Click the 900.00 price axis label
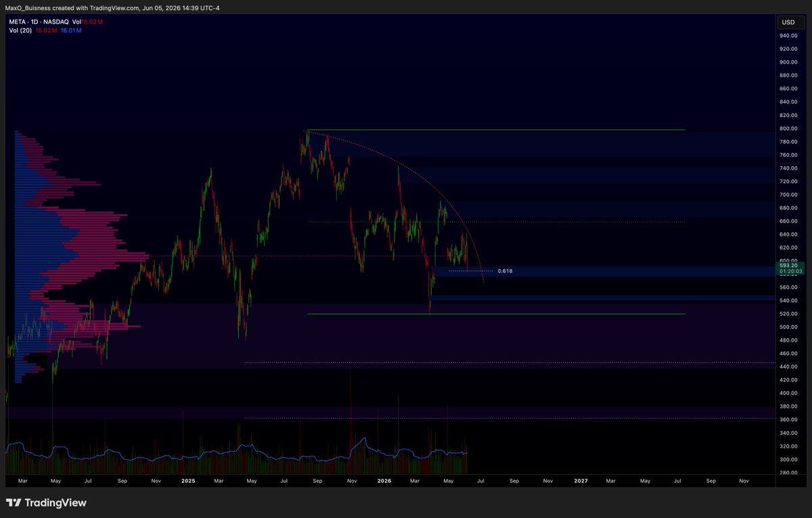 (788, 62)
